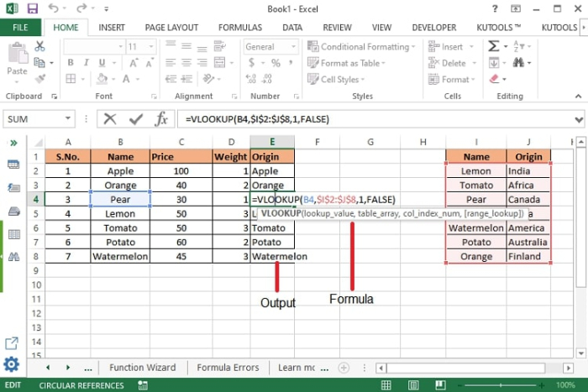Image resolution: width=588 pixels, height=392 pixels.
Task: Collapse the ribbon with the caret
Action: (578, 97)
